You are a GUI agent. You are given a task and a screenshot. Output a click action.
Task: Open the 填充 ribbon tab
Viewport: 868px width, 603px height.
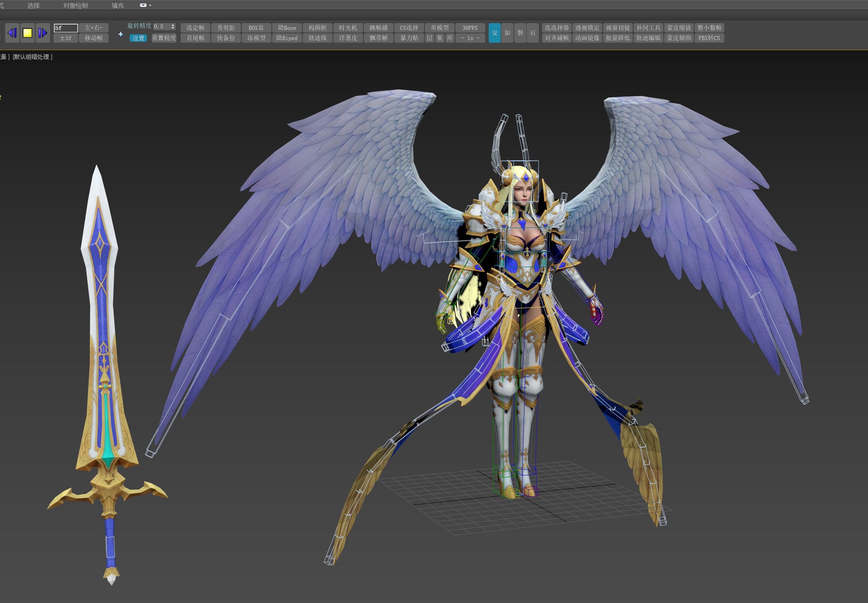coord(117,5)
